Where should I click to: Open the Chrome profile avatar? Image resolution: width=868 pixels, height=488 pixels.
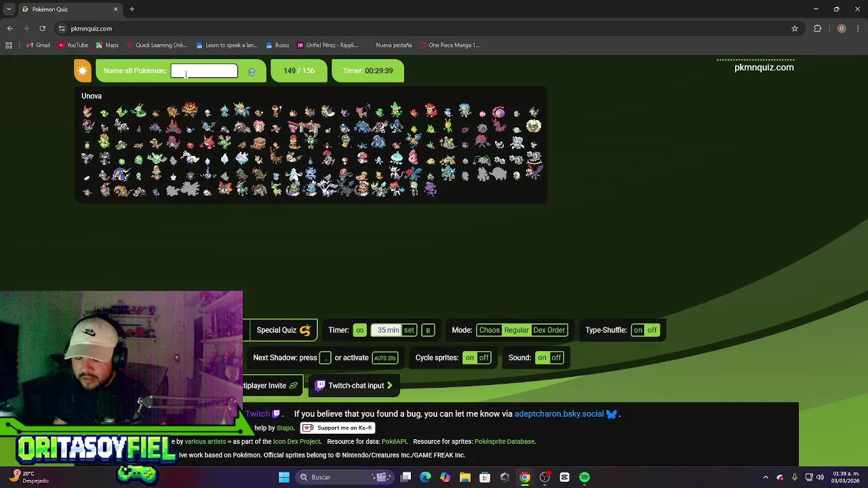pyautogui.click(x=842, y=28)
